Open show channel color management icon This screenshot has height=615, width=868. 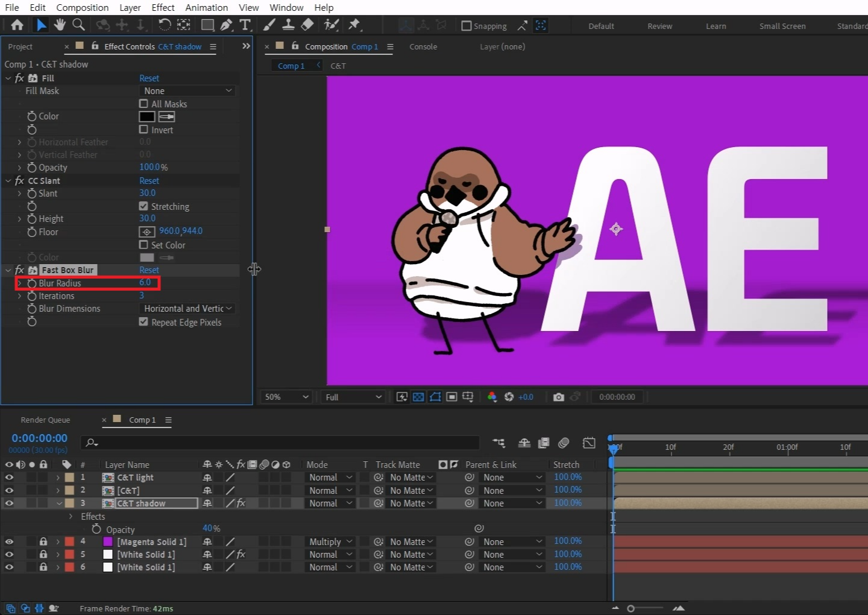tap(492, 397)
